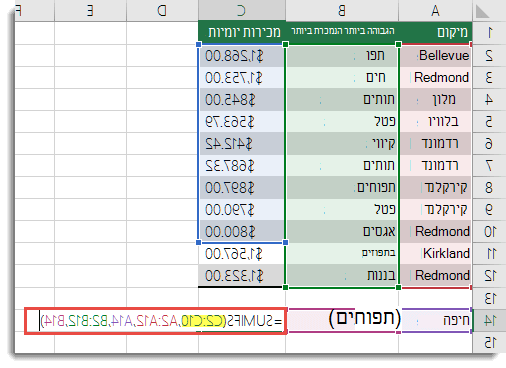Viewport: 506px width, 368px height.
Task: Select column D header
Action: pyautogui.click(x=162, y=11)
